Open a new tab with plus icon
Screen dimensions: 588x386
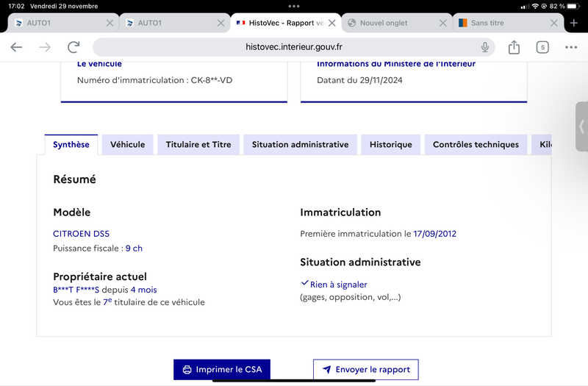point(574,23)
